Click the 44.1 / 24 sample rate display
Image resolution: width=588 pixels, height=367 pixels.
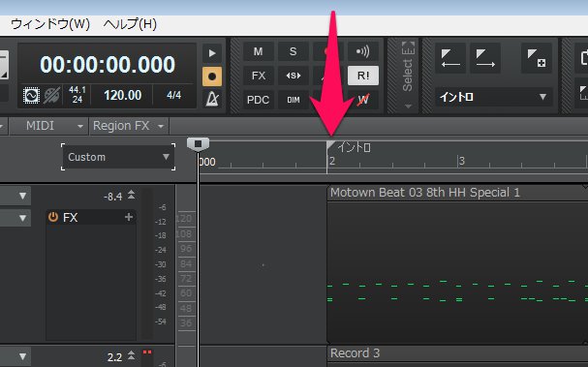click(x=77, y=95)
